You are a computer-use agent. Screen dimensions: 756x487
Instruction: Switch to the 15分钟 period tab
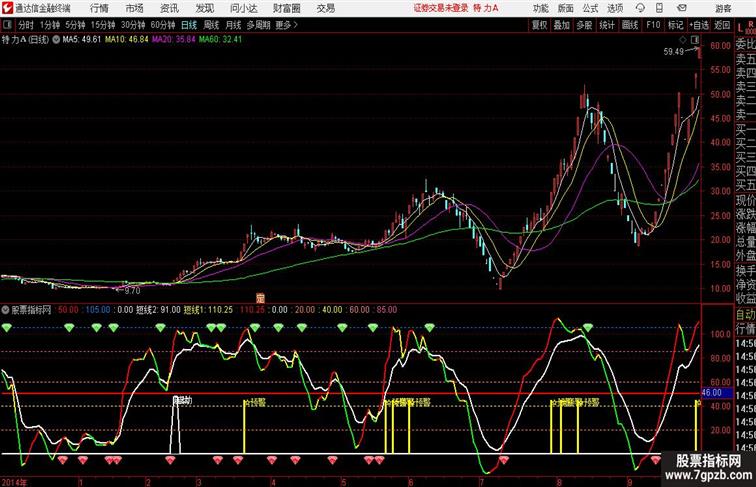pos(103,25)
